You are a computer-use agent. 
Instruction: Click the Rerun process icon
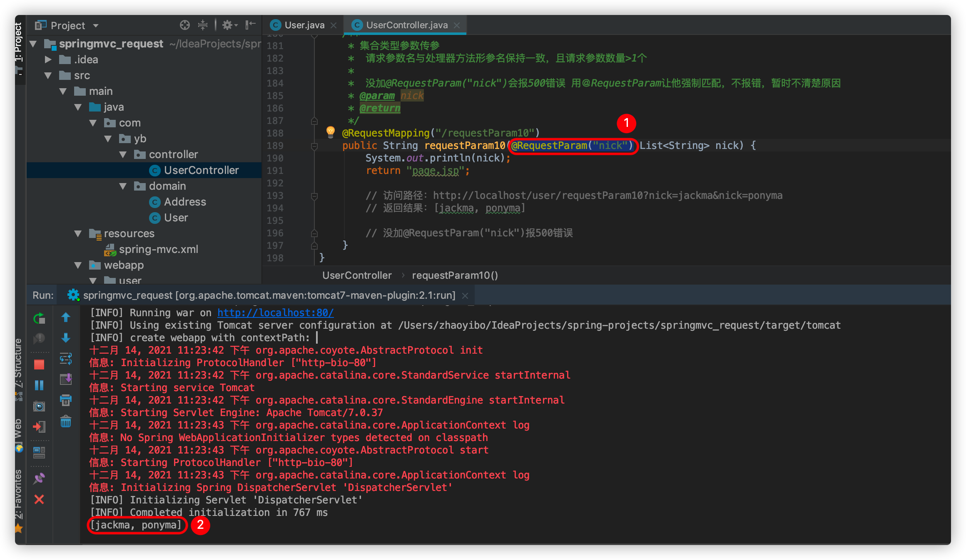coord(39,319)
